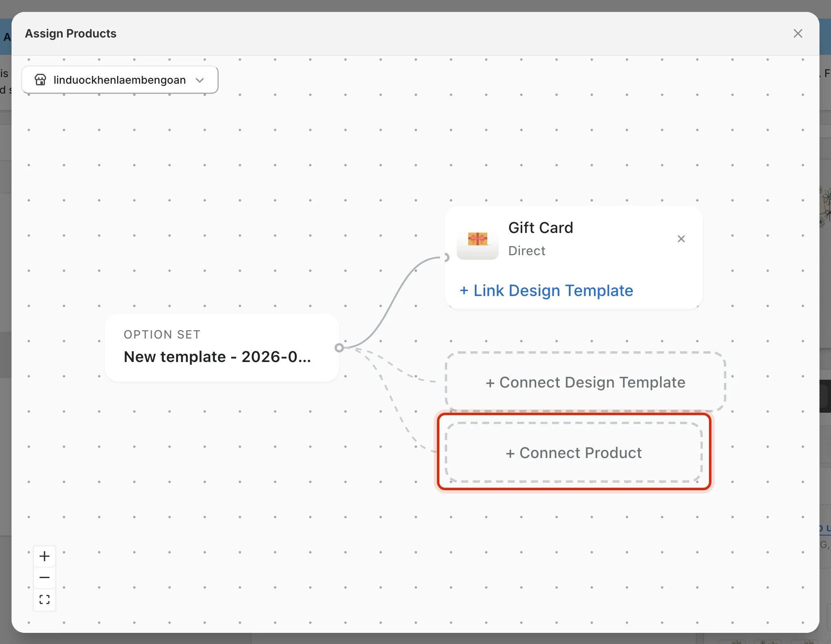Click the Direct label under Gift Card
The height and width of the screenshot is (644, 831).
[x=526, y=251]
